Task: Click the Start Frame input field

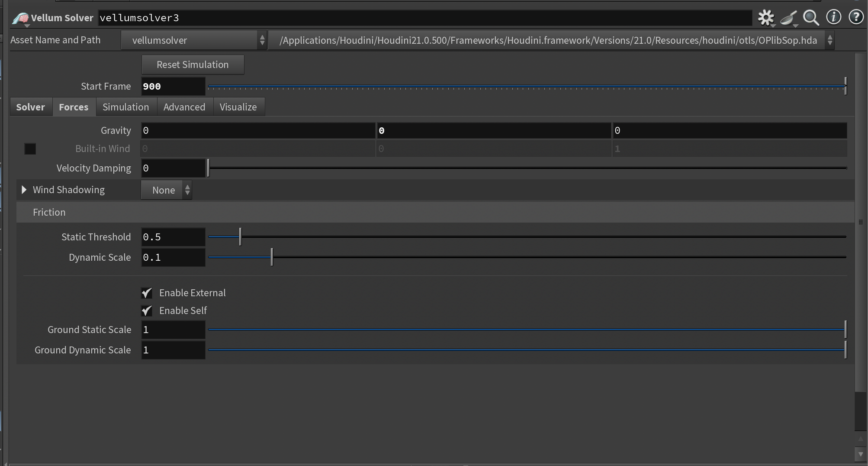Action: 173,86
